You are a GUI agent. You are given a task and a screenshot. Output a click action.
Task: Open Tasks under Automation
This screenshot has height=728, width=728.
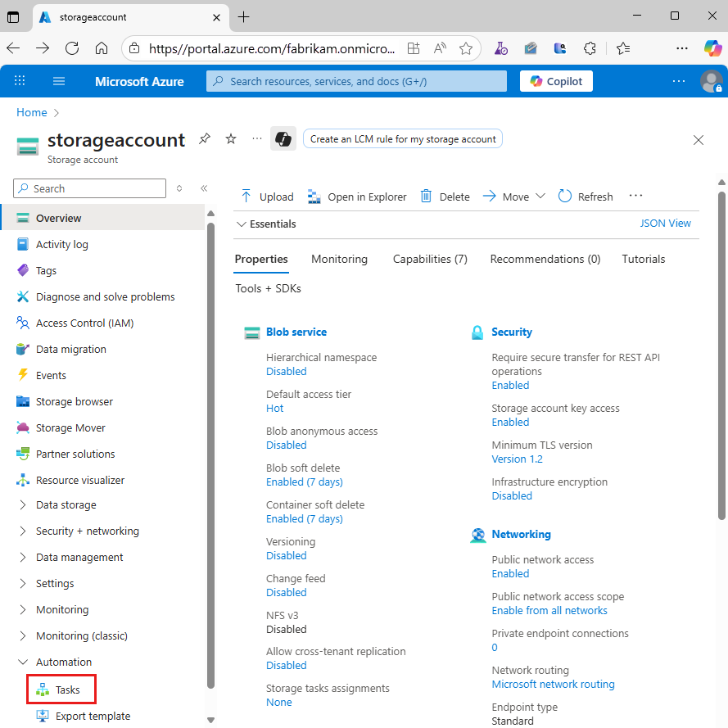point(61,690)
